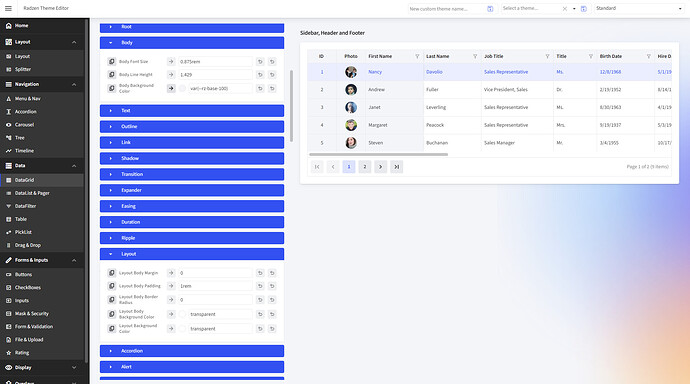
Task: Focus the New custom theme name field
Action: point(447,9)
